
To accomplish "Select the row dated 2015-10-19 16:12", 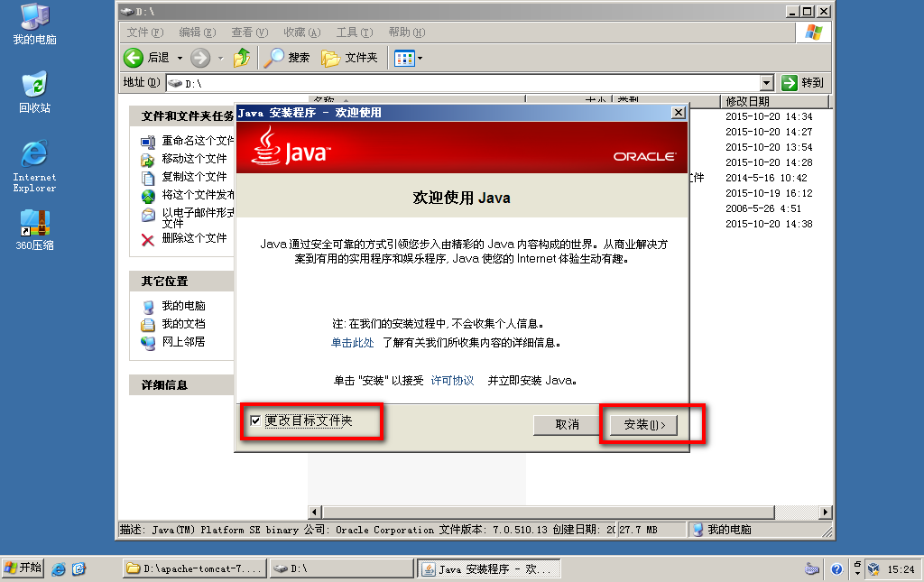I will coord(769,193).
